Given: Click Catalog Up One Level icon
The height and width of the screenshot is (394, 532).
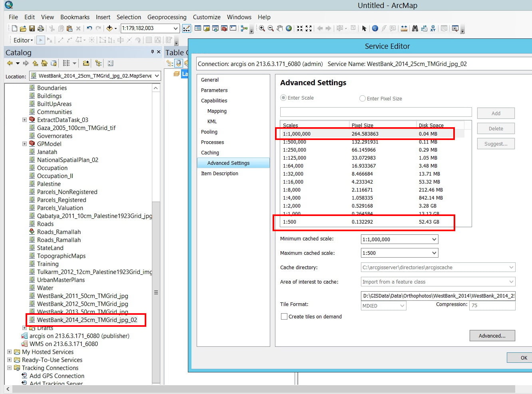Looking at the screenshot, I should [36, 63].
